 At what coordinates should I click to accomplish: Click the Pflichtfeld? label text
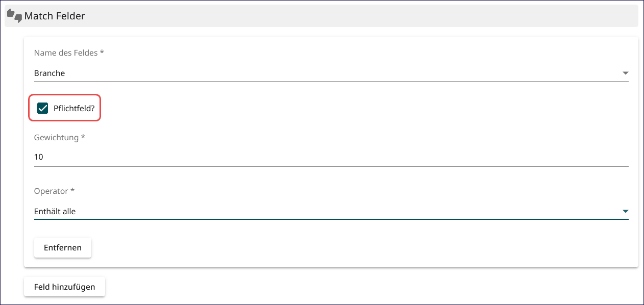point(74,108)
